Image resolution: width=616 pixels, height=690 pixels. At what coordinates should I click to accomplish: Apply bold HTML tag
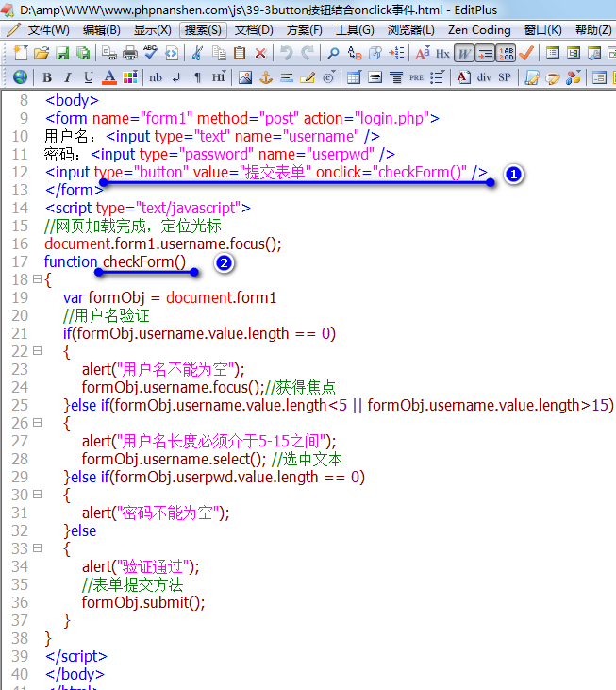click(x=46, y=77)
